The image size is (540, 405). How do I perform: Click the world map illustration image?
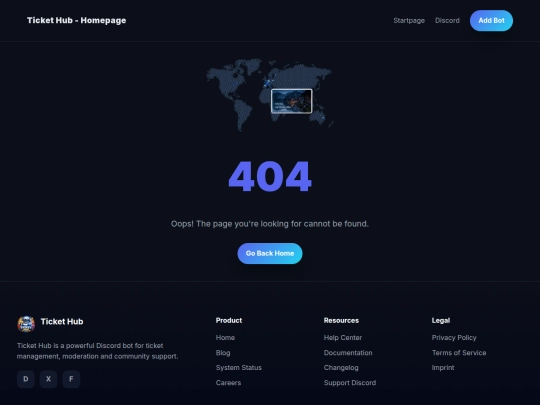pos(270,95)
